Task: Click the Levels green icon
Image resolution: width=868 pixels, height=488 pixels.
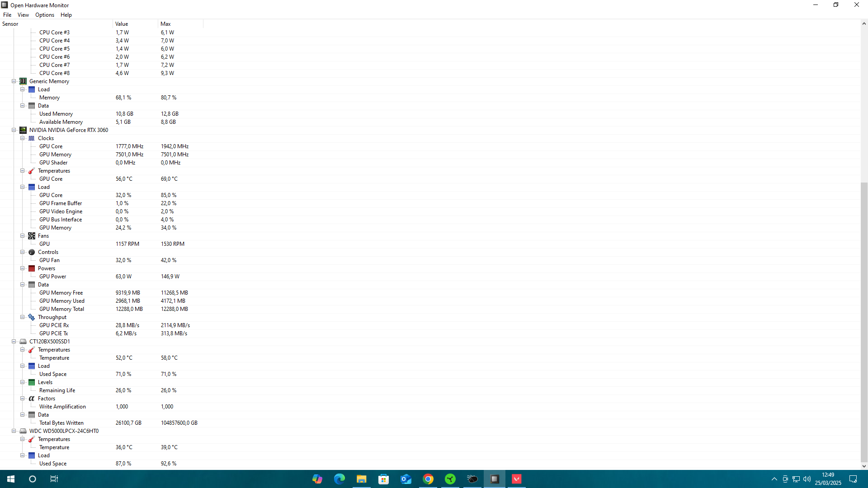Action: [32, 382]
